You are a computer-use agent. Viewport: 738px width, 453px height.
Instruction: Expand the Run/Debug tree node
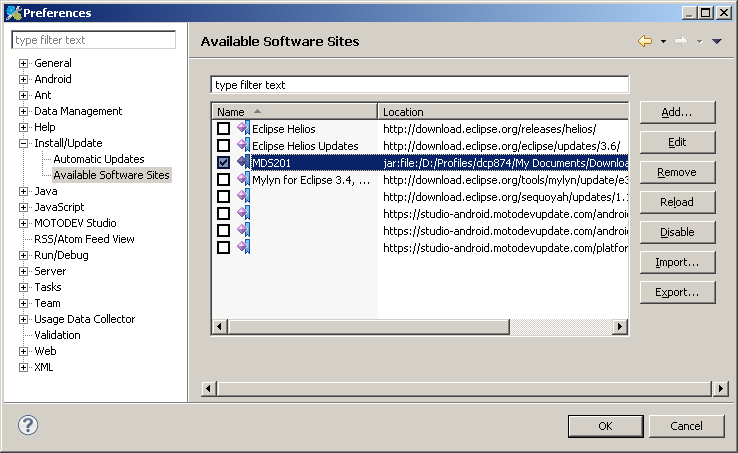tap(23, 255)
